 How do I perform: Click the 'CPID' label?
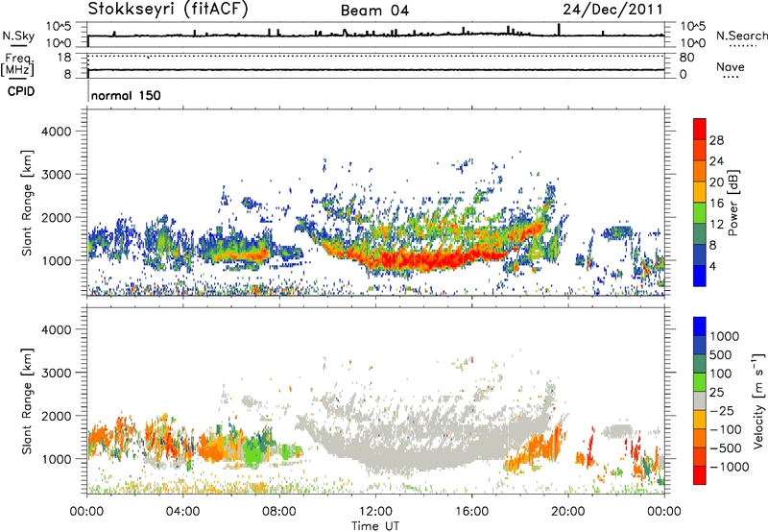tap(21, 91)
